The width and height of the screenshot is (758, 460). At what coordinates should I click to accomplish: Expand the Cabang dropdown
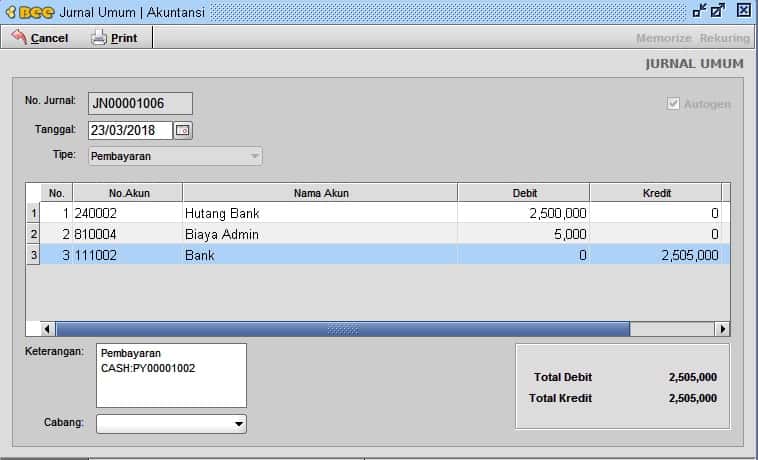tap(238, 424)
